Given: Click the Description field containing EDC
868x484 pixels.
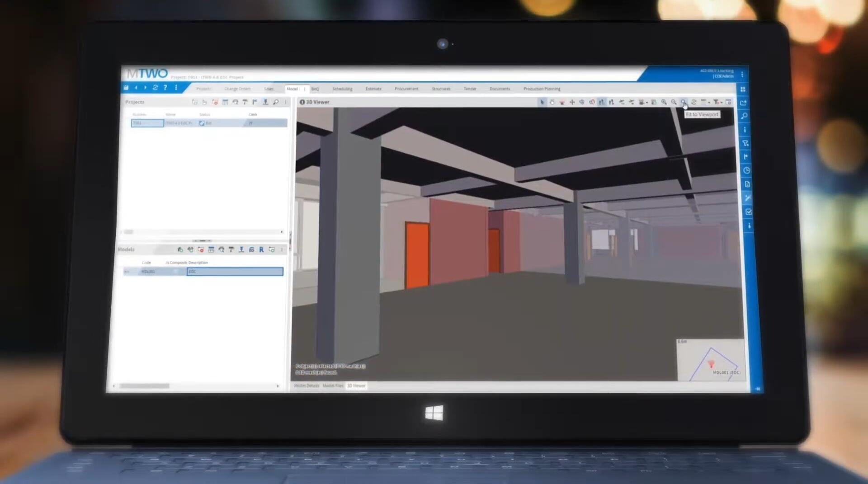Looking at the screenshot, I should [x=235, y=271].
